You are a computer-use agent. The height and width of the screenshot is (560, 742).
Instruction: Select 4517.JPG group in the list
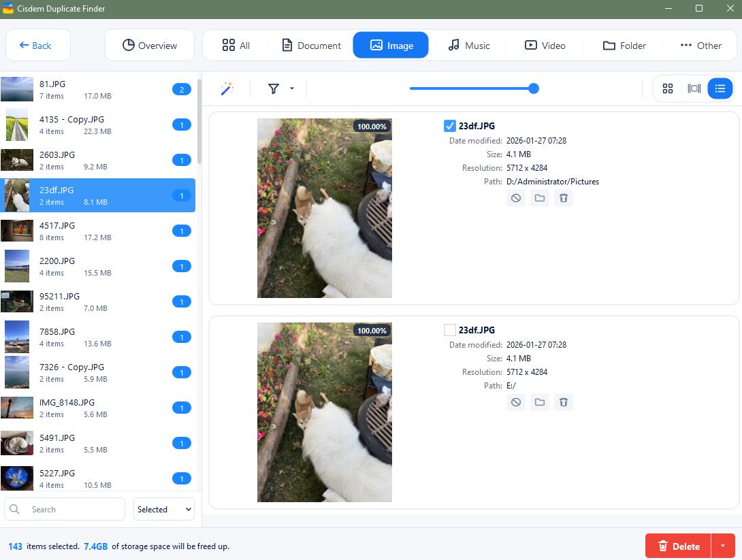97,231
